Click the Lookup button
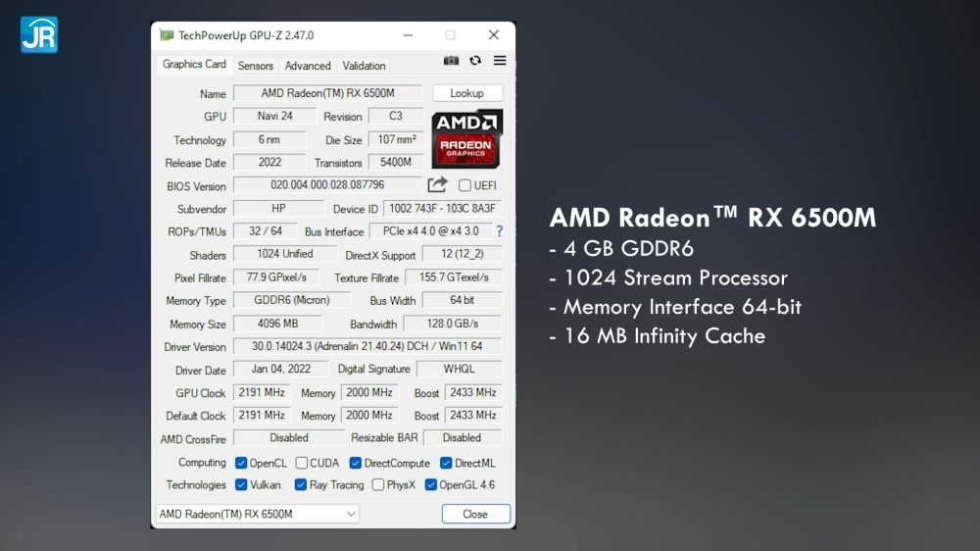This screenshot has height=551, width=980. [x=466, y=93]
